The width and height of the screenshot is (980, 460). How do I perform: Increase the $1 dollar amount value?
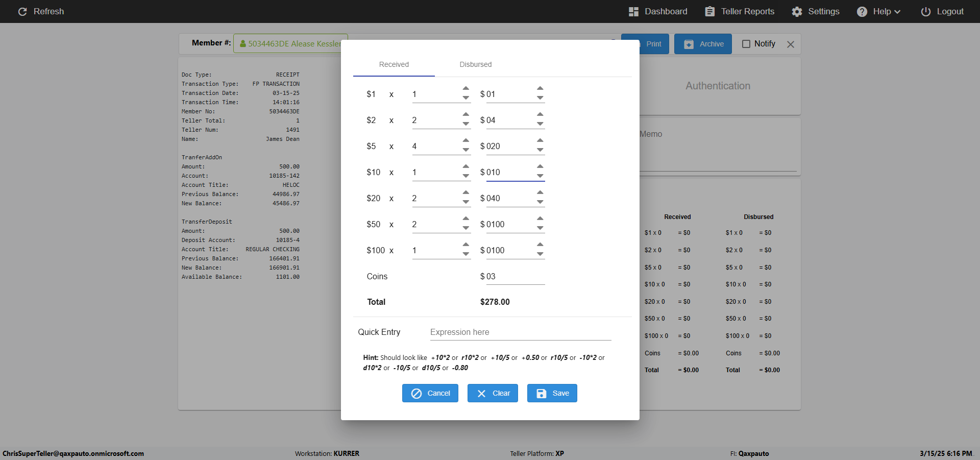click(x=540, y=88)
